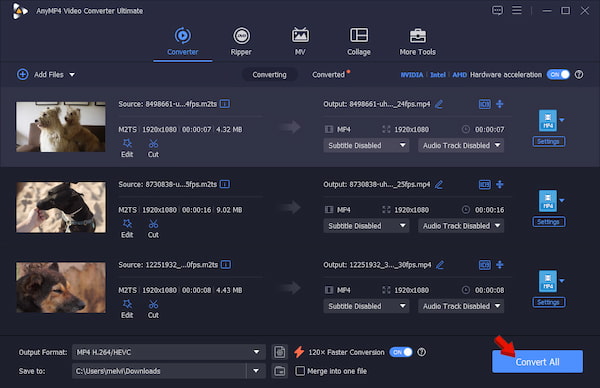Click the Convert All button
Image resolution: width=600 pixels, height=388 pixels.
[x=537, y=362]
